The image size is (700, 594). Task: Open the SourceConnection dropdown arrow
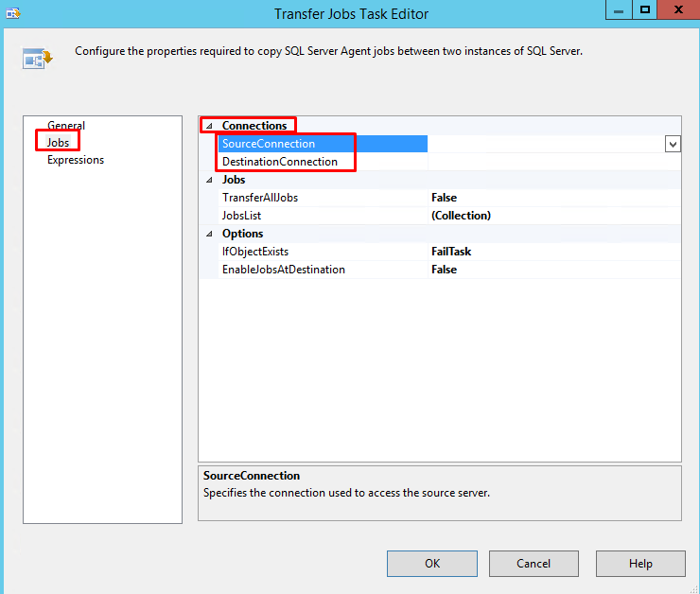pyautogui.click(x=673, y=144)
